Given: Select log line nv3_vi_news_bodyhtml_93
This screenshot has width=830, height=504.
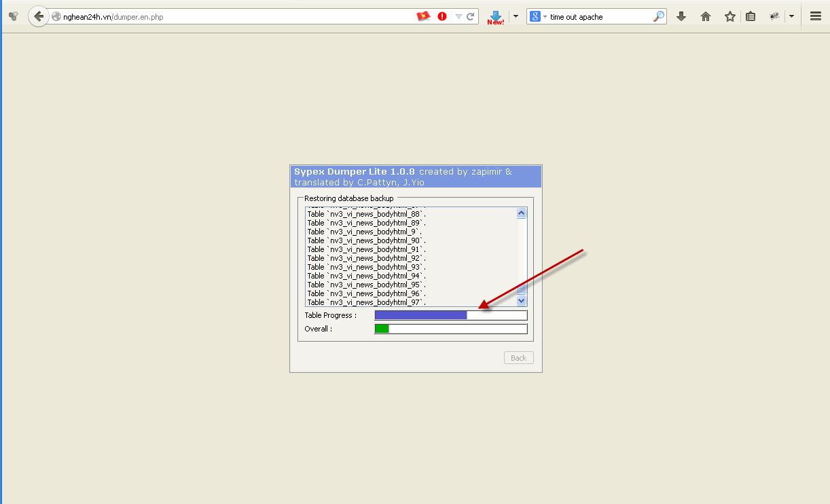Looking at the screenshot, I should pyautogui.click(x=367, y=267).
